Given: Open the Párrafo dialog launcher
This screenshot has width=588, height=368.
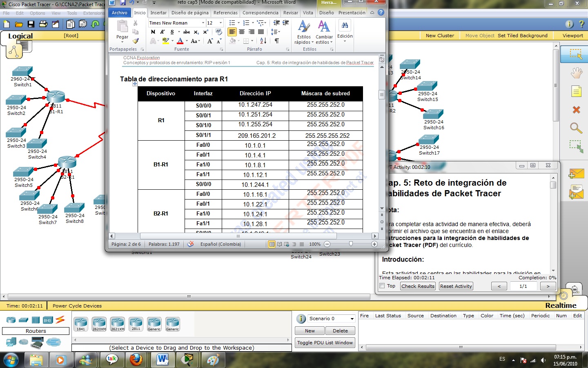Looking at the screenshot, I should tap(288, 49).
